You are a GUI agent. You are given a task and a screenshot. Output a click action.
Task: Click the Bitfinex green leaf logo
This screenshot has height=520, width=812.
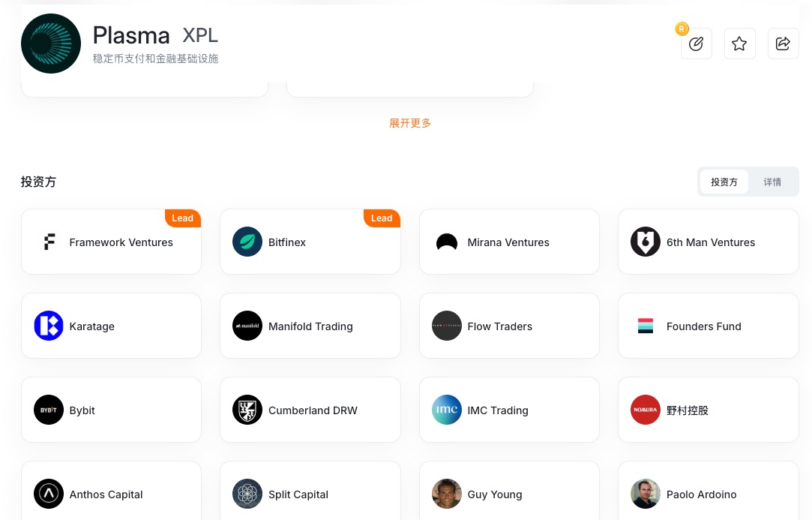(x=247, y=242)
